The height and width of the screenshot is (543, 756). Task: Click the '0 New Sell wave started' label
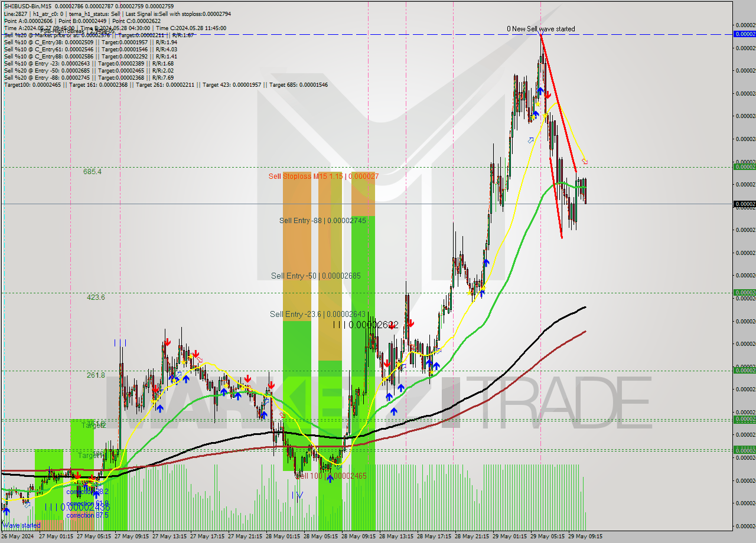coord(540,29)
